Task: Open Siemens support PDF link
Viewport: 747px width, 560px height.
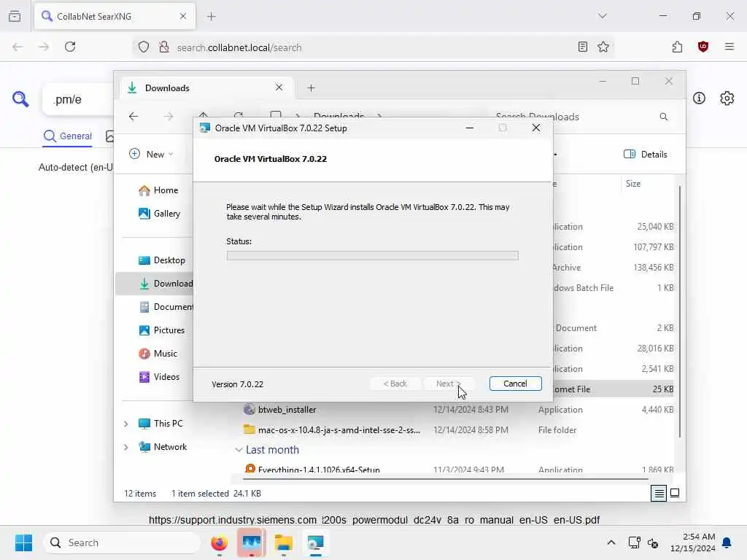Action: pos(374,519)
